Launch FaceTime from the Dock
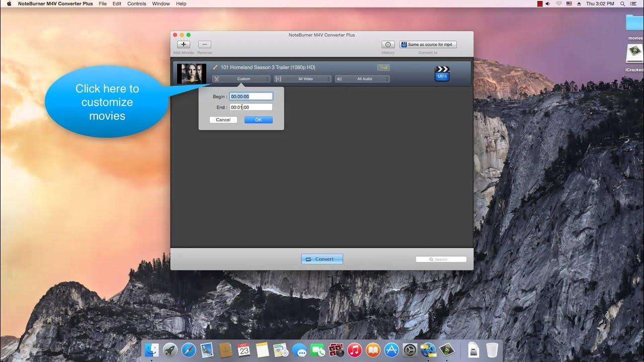Viewport: 644px width, 362px height. click(x=317, y=349)
